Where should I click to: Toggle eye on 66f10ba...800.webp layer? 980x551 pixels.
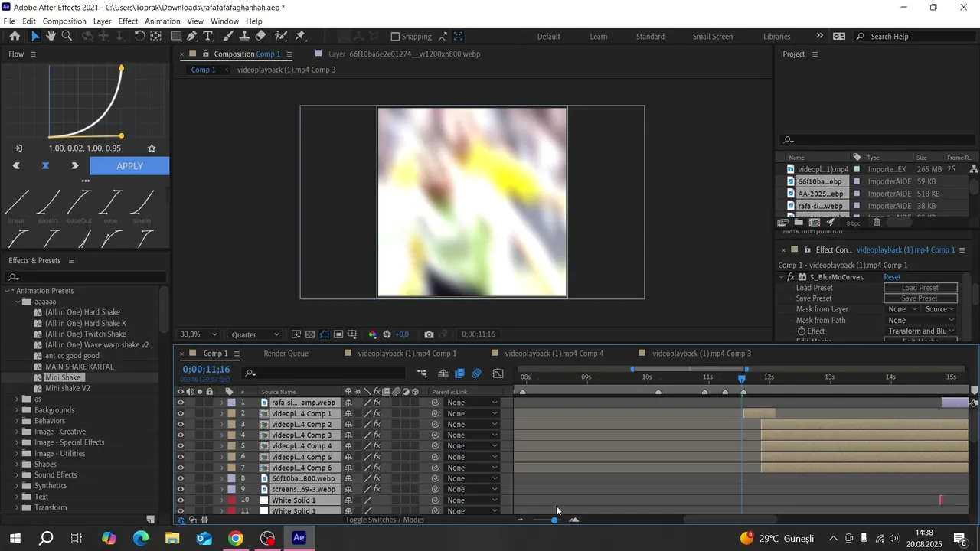coord(181,478)
